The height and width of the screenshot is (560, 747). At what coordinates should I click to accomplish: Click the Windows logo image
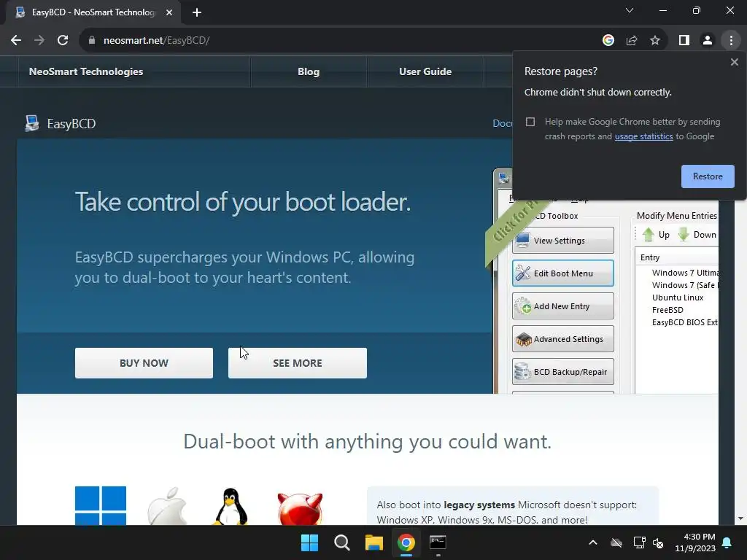coord(101,505)
